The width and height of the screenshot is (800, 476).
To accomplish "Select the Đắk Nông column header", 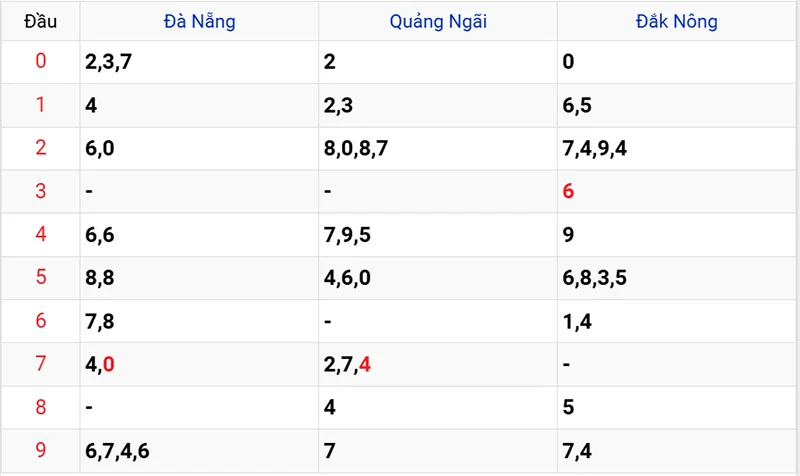I will 677,21.
